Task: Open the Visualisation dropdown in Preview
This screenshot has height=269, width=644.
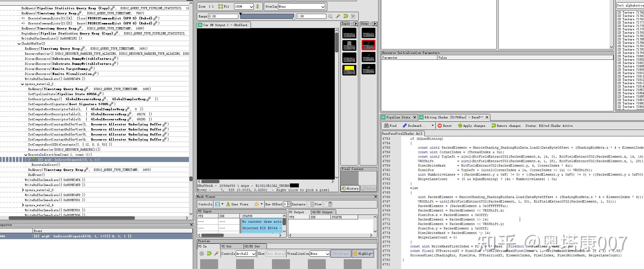Action: [320, 253]
